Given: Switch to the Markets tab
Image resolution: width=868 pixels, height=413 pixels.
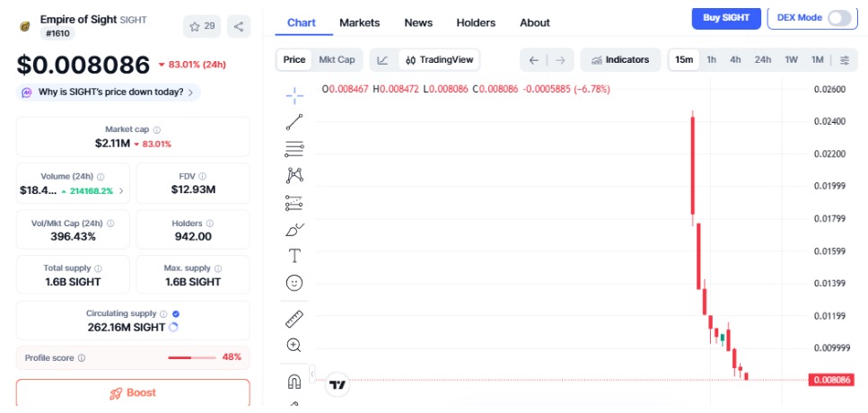Looking at the screenshot, I should pyautogui.click(x=359, y=22).
